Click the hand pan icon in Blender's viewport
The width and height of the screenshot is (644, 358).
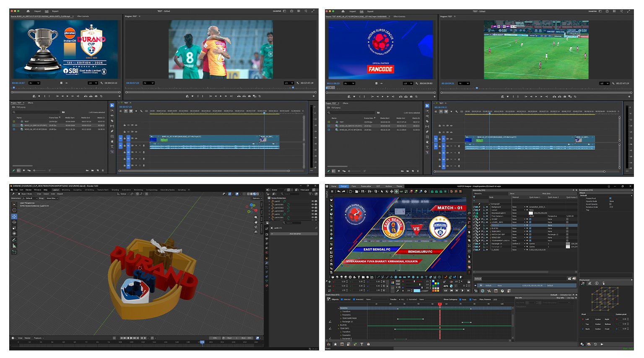coord(256,222)
